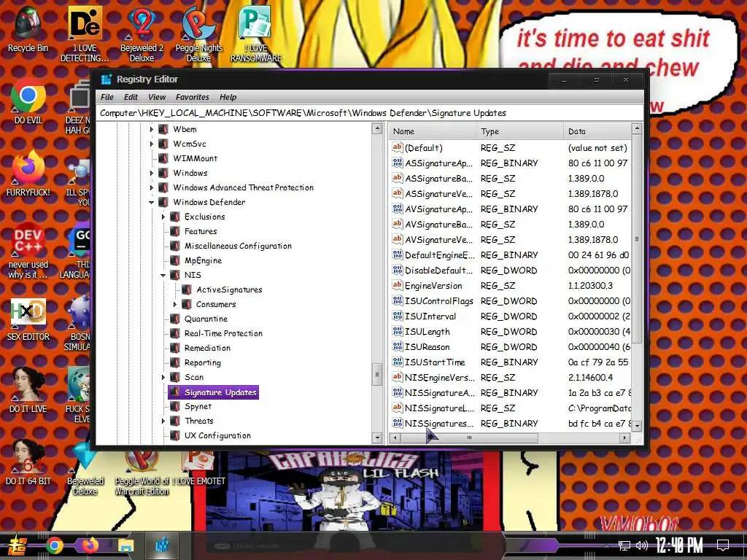Viewport: 747px width, 560px height.
Task: Click the Registry Editor title bar icon
Action: coord(107,79)
